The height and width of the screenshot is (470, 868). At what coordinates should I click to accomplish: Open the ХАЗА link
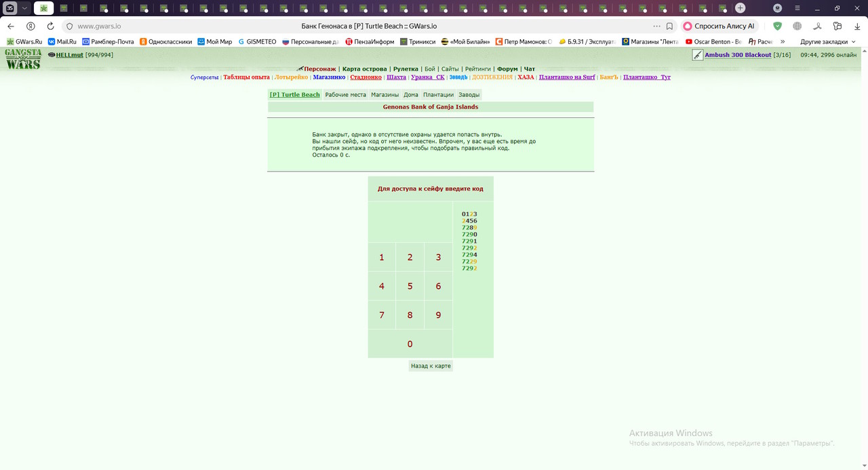click(526, 77)
